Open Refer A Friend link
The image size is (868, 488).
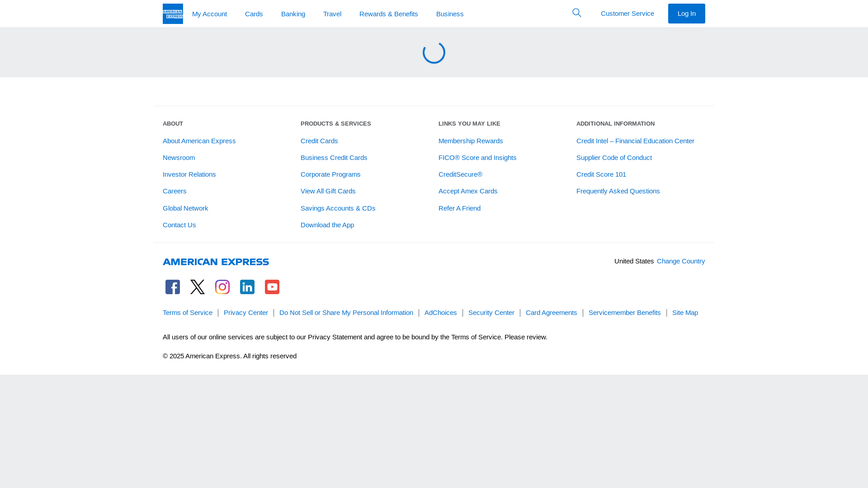click(459, 208)
